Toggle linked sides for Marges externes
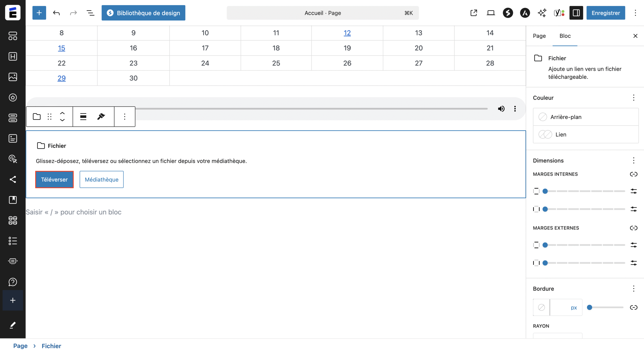The height and width of the screenshot is (352, 644). pyautogui.click(x=633, y=228)
